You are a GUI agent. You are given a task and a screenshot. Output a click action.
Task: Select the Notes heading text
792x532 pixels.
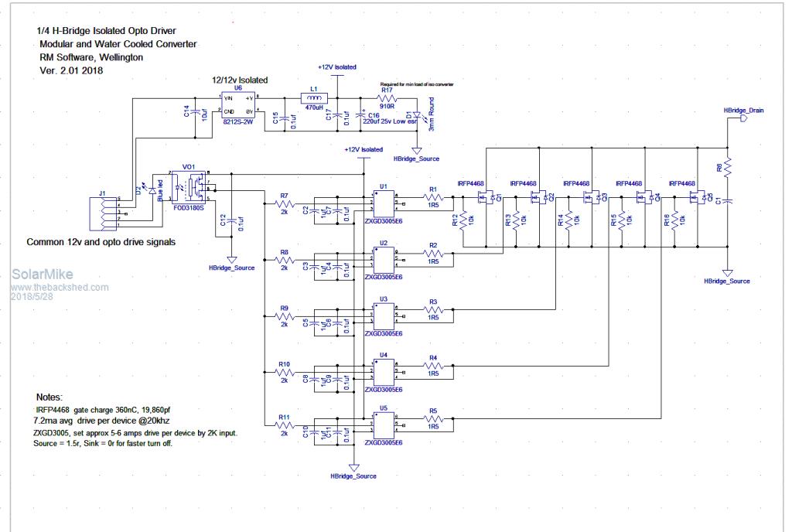[52, 396]
